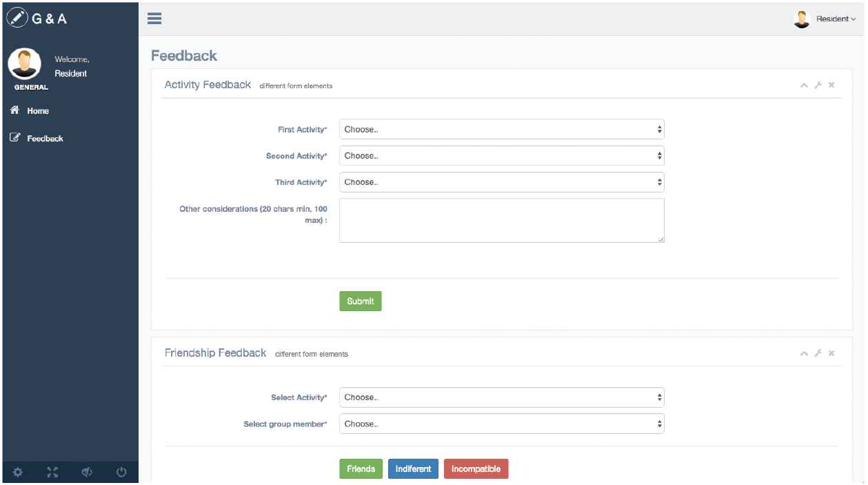Close the Activity Feedback panel

(x=831, y=86)
